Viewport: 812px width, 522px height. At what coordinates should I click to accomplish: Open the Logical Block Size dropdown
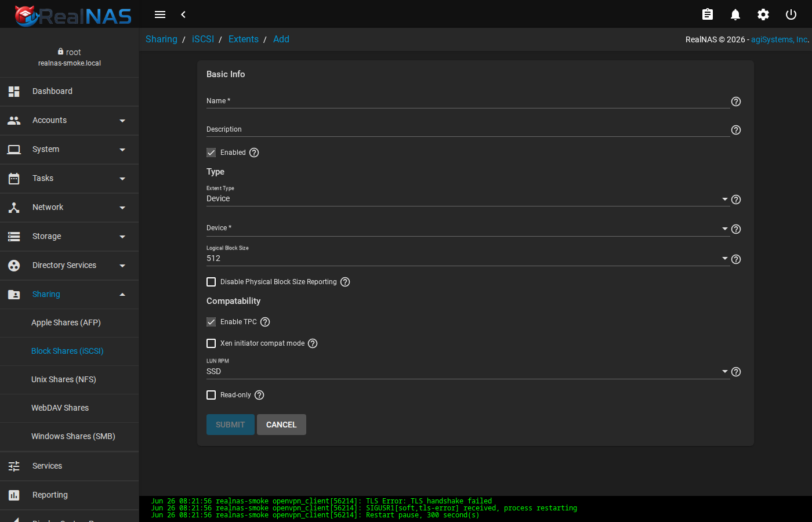coord(467,258)
